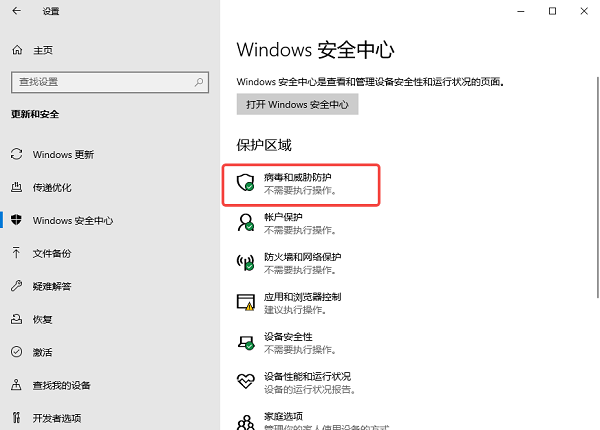Click the search magnifier icon

[199, 82]
